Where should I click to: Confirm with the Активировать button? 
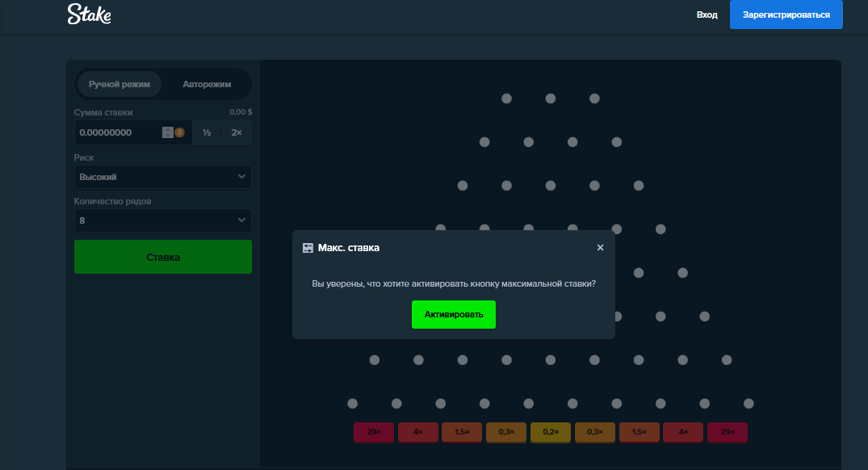coord(454,314)
